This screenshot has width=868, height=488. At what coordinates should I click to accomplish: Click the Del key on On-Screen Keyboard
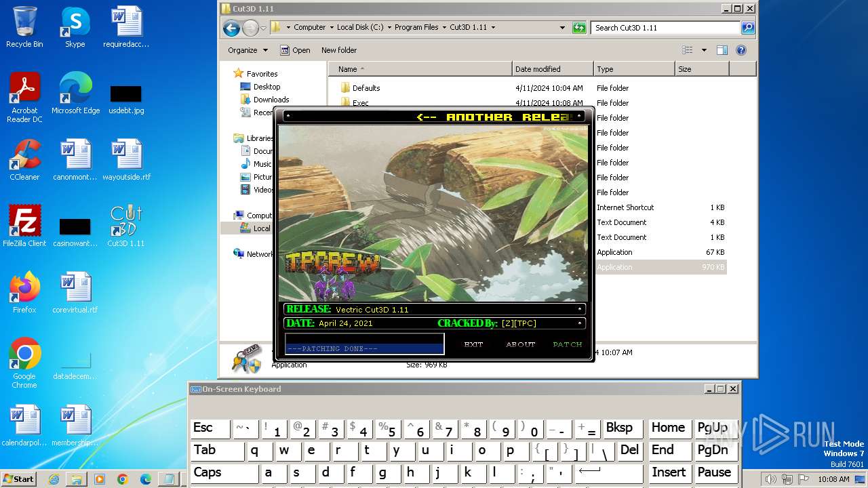pyautogui.click(x=629, y=450)
